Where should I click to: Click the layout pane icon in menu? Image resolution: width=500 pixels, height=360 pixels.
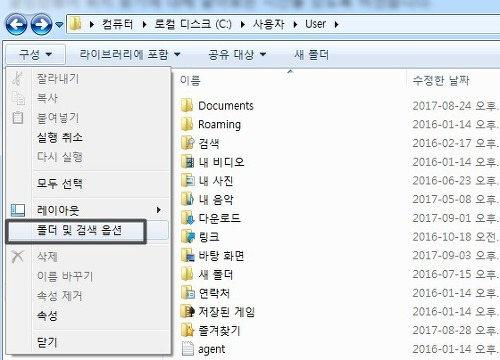[x=18, y=210]
